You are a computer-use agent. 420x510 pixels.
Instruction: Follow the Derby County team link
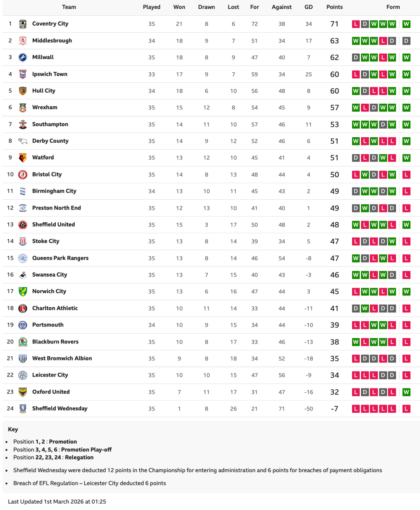(x=50, y=141)
